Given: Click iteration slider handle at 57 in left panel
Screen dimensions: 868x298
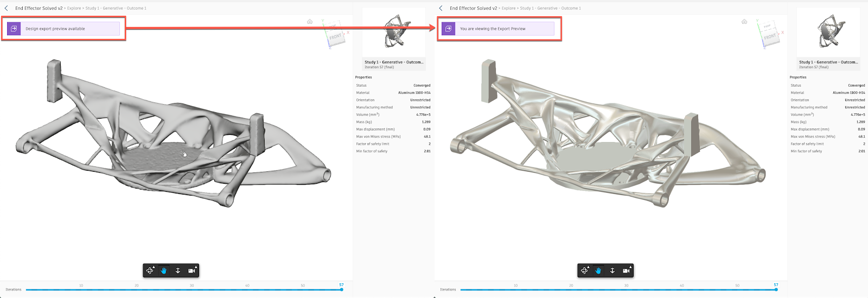Looking at the screenshot, I should 342,289.
